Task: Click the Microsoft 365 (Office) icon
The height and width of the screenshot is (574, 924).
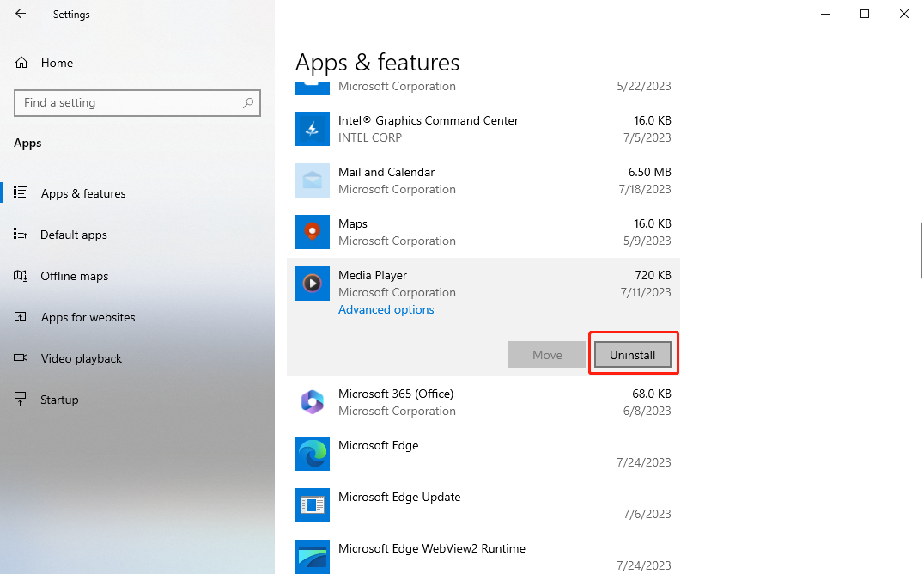Action: 313,402
